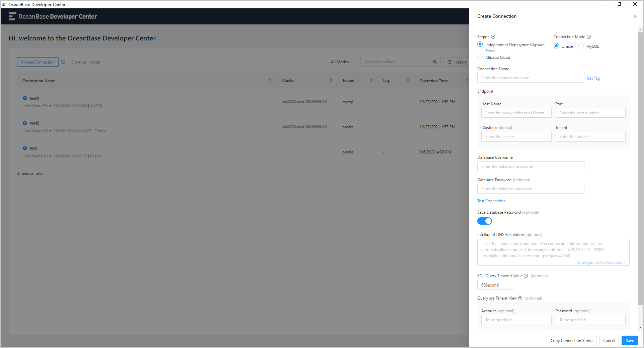Sort by Operation Time column
This screenshot has height=348, width=644.
pyautogui.click(x=467, y=81)
